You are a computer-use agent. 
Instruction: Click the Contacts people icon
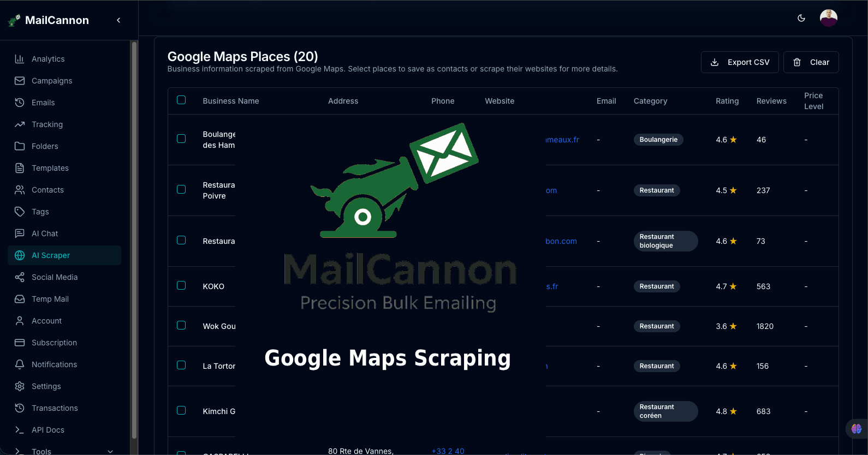tap(20, 190)
